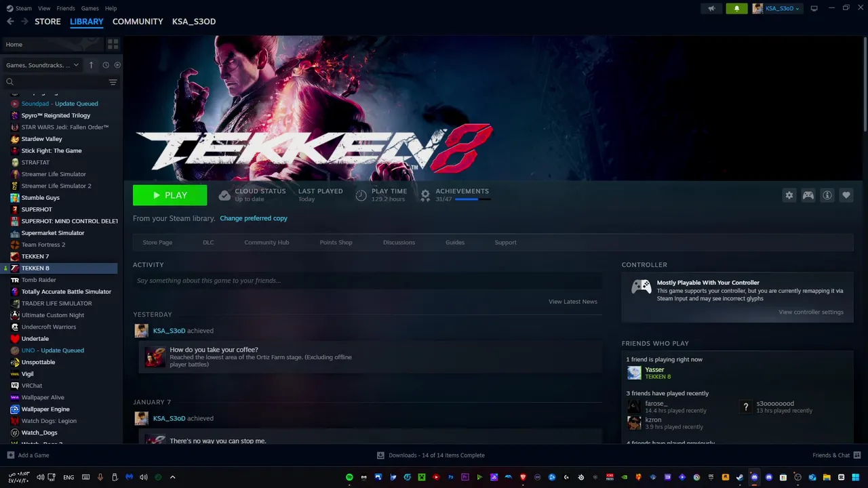Open Discord with orange underline in taskbar

tap(755, 477)
